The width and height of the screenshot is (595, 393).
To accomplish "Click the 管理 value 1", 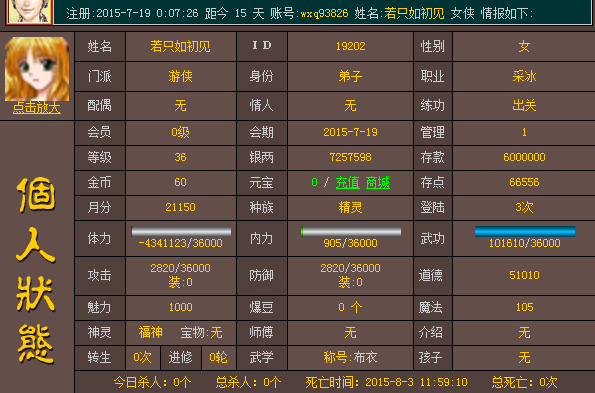I will click(524, 132).
